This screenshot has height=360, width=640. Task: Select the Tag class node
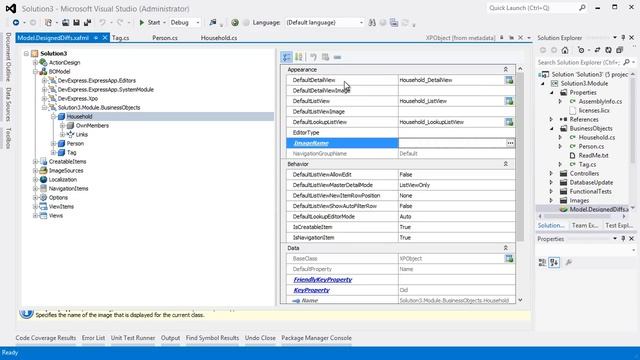tap(71, 153)
